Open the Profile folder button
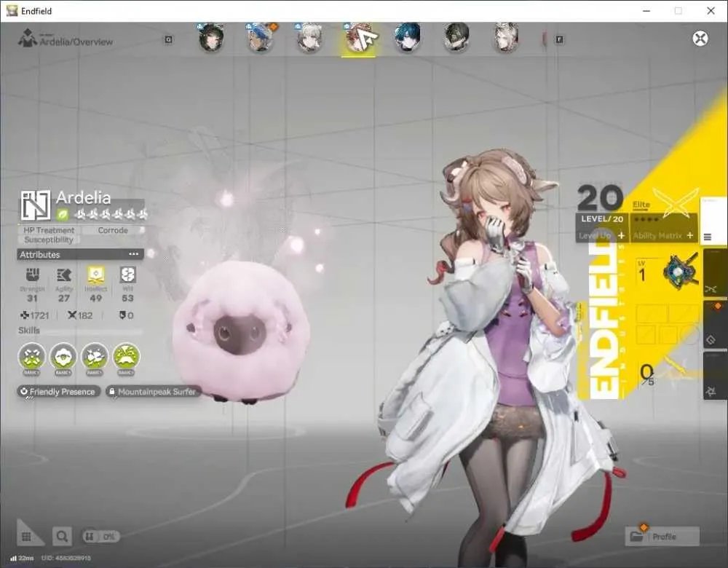 [x=662, y=537]
